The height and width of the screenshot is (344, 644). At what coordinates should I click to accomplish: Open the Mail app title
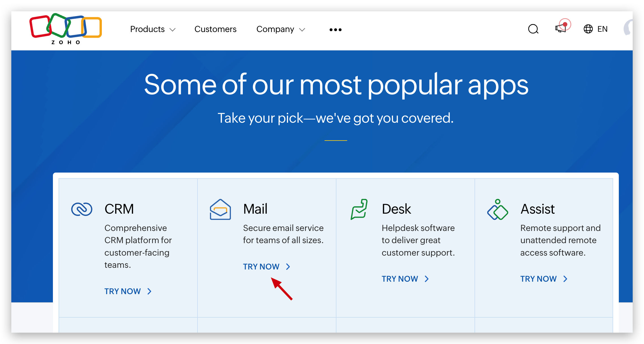(x=255, y=209)
